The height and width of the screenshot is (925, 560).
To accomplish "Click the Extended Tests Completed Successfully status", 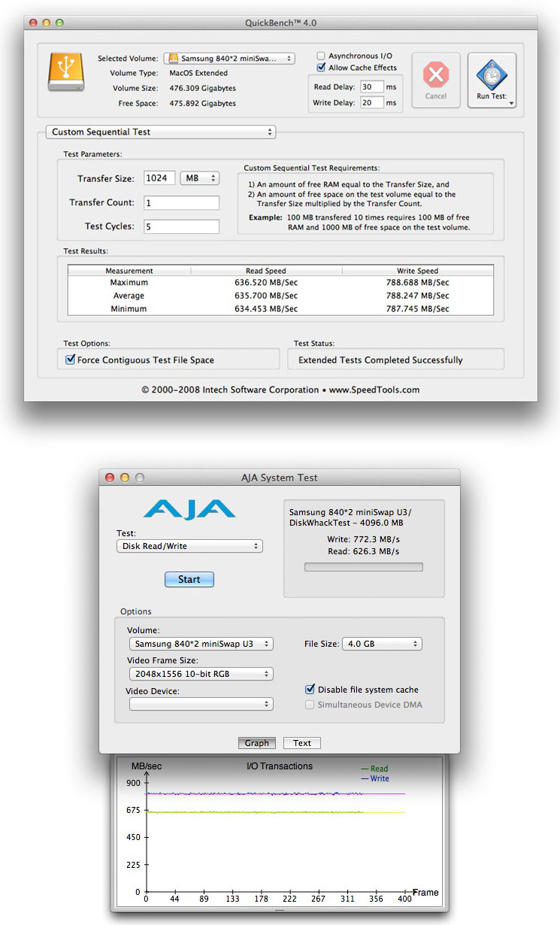I will coord(380,360).
